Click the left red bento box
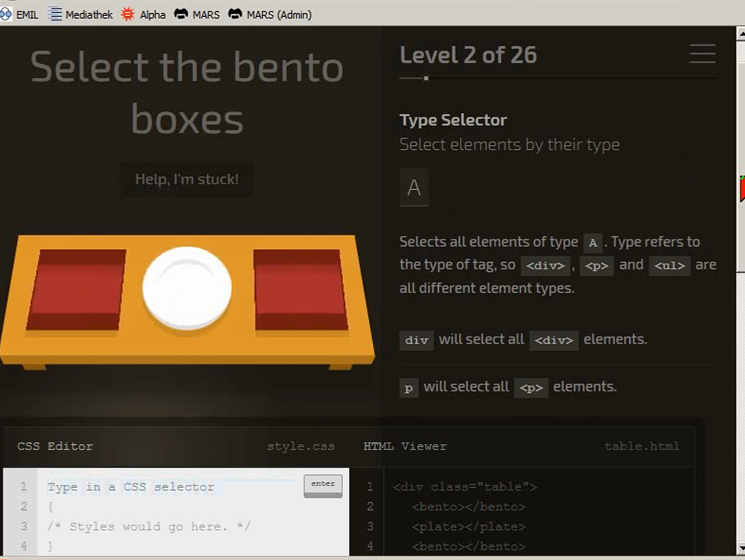The height and width of the screenshot is (560, 745). coord(76,290)
